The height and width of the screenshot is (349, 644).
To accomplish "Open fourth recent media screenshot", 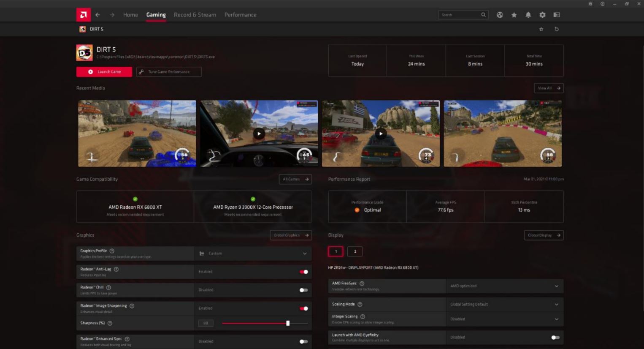I will 503,134.
